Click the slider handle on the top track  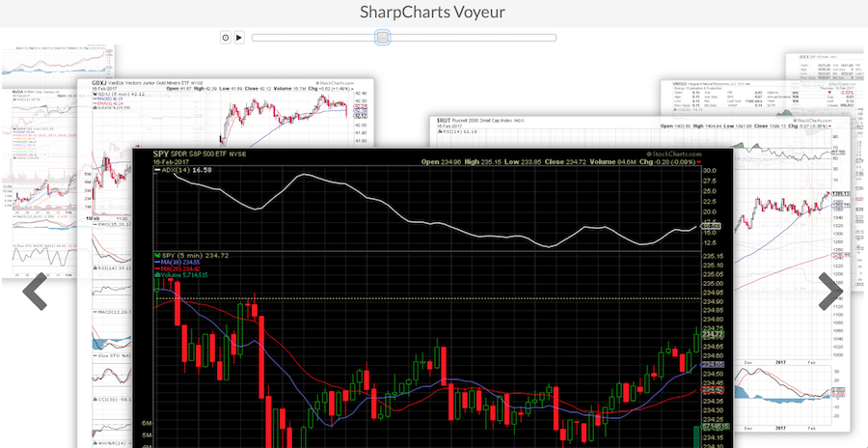pyautogui.click(x=383, y=38)
